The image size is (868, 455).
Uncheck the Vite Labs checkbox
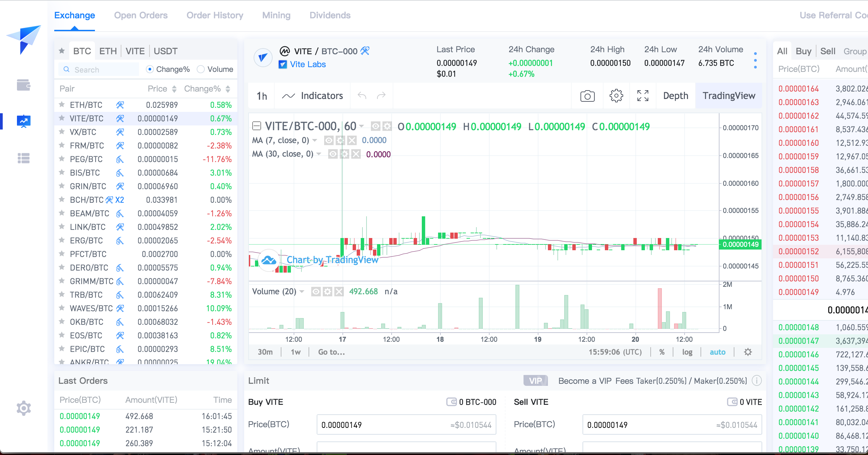pyautogui.click(x=283, y=64)
